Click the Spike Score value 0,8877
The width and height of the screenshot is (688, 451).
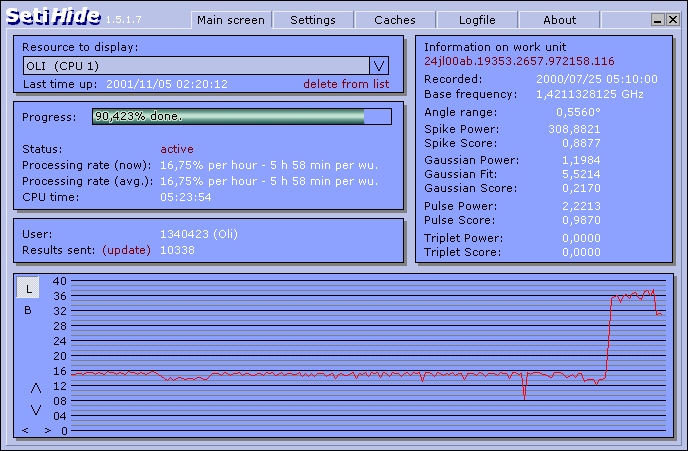point(581,143)
